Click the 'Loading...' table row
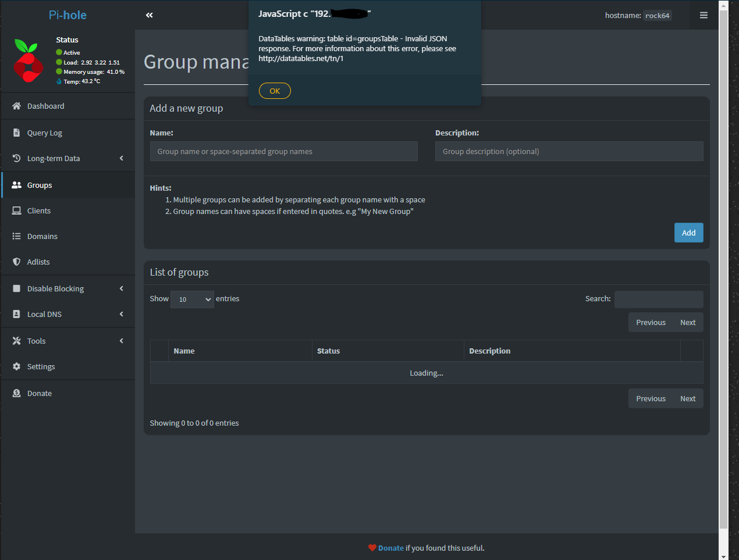The image size is (739, 560). tap(427, 373)
